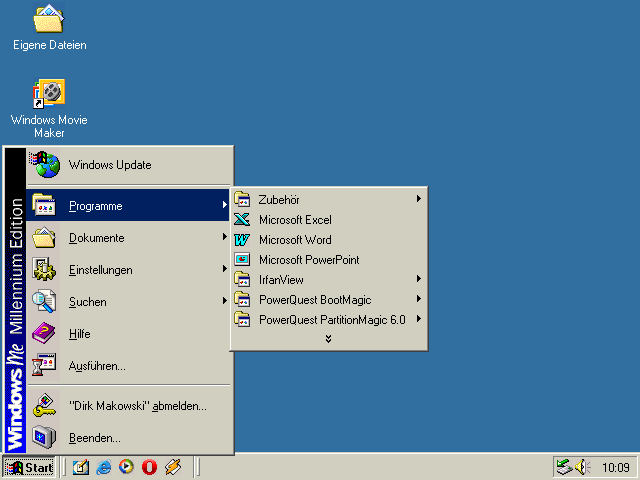Launch Internet Explorer from quick launch
The width and height of the screenshot is (640, 480).
(103, 467)
